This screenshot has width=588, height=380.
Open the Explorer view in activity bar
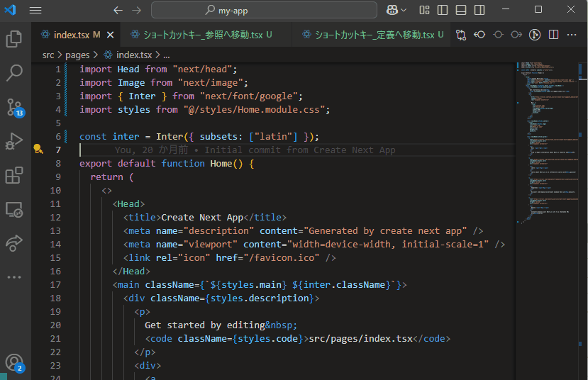[14, 39]
